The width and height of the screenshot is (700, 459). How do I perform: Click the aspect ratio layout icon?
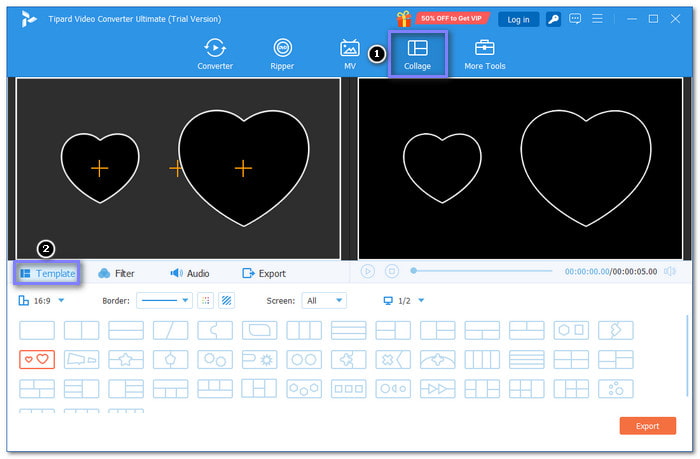coord(23,300)
